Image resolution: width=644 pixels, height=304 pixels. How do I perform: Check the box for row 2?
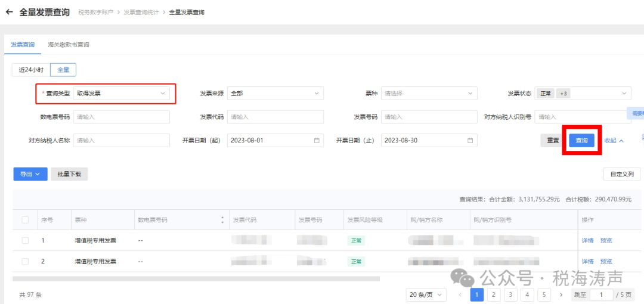click(x=25, y=262)
